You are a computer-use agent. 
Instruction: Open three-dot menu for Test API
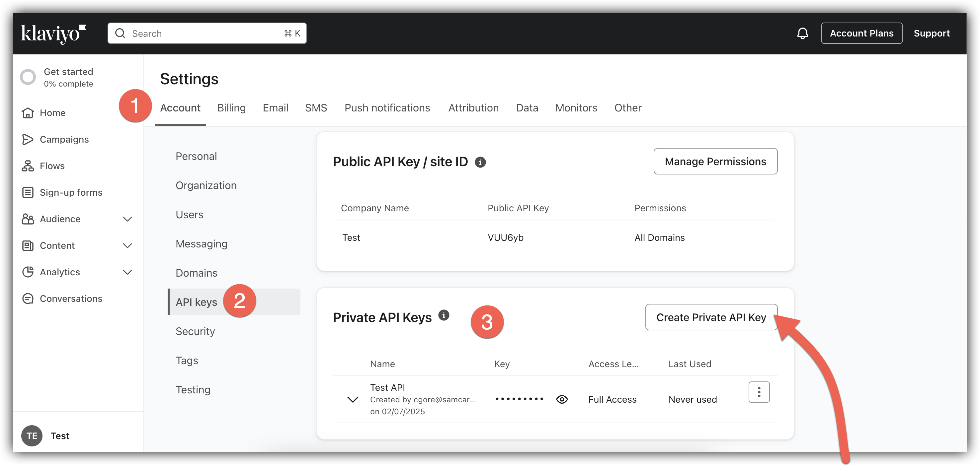coord(759,392)
